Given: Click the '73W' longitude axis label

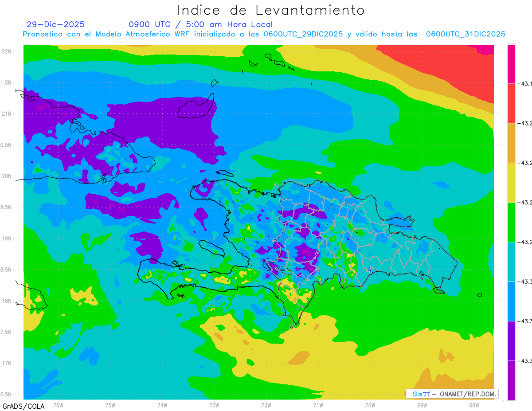Looking at the screenshot, I should 214,404.
